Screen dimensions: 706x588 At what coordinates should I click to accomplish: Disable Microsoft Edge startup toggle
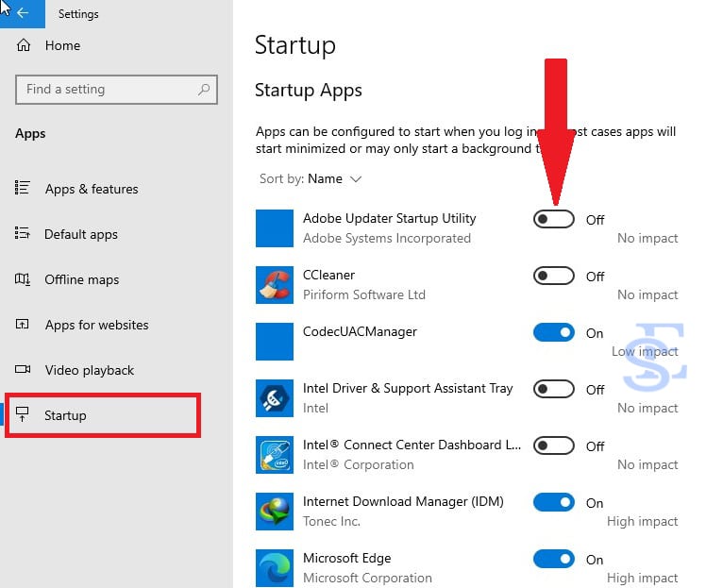point(553,559)
